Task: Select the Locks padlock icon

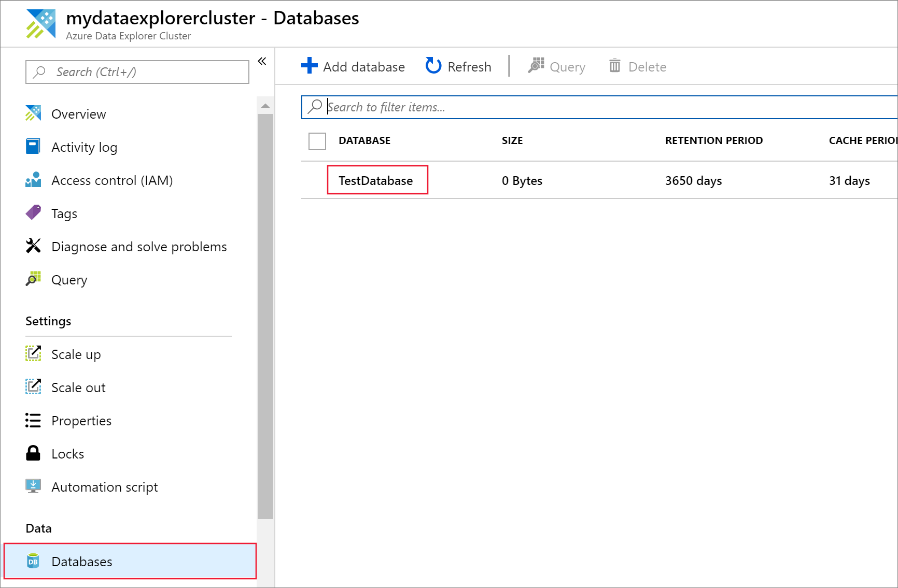Action: (x=33, y=453)
